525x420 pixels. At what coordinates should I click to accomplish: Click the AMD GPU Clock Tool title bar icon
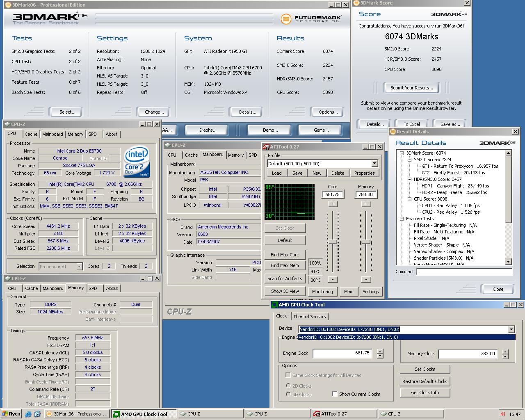pos(275,305)
